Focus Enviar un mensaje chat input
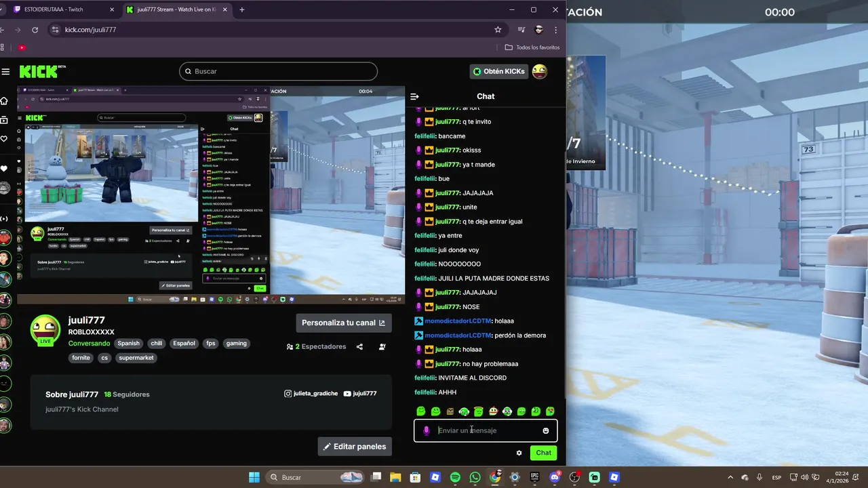The height and width of the screenshot is (488, 868). (486, 430)
